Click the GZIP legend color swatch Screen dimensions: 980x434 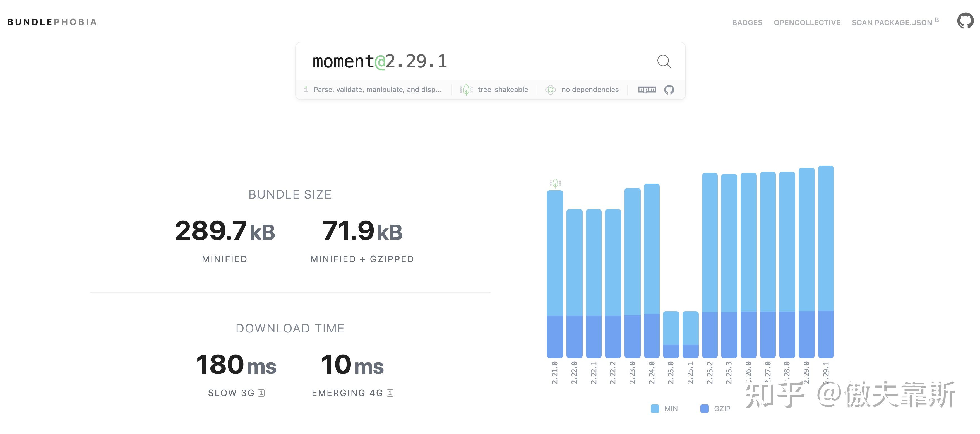[704, 409]
